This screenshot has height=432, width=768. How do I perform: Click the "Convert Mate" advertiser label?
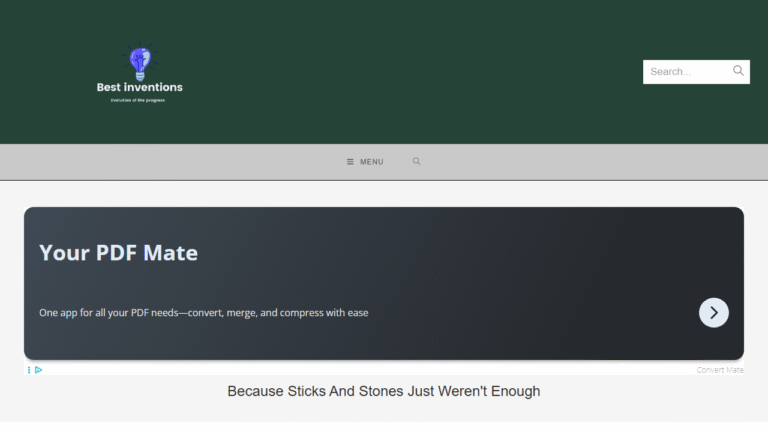720,370
